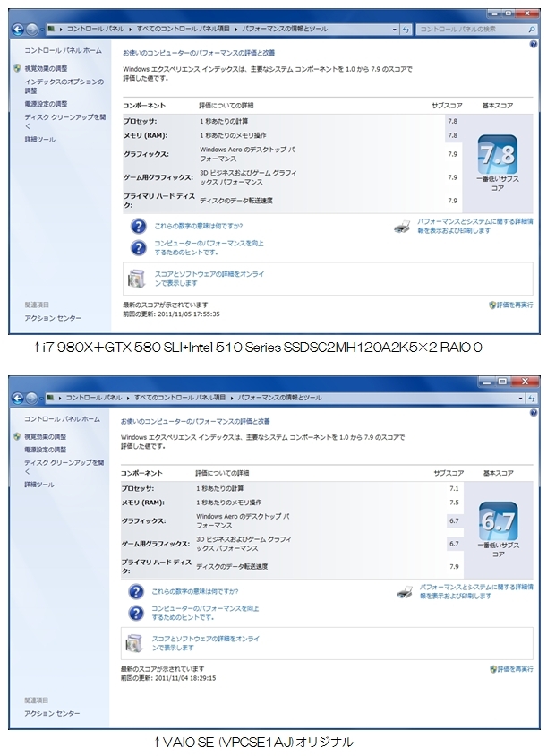
Task: Click the shield icon next to 視覚効果の調整 in the top window
Action: (18, 68)
